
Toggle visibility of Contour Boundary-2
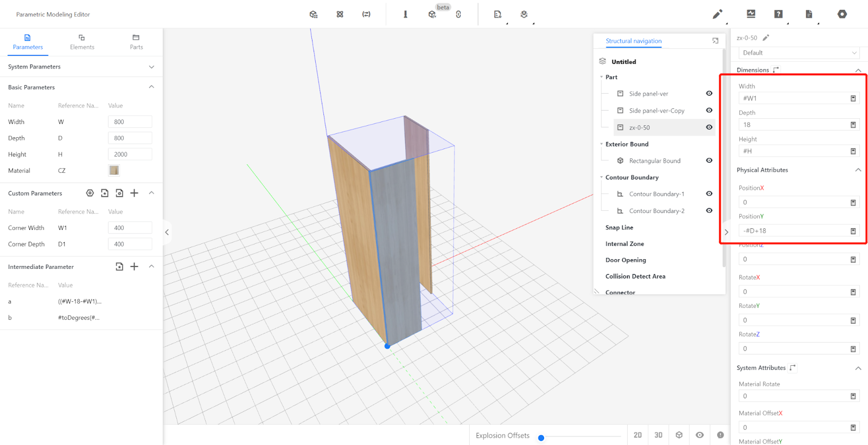pyautogui.click(x=709, y=211)
